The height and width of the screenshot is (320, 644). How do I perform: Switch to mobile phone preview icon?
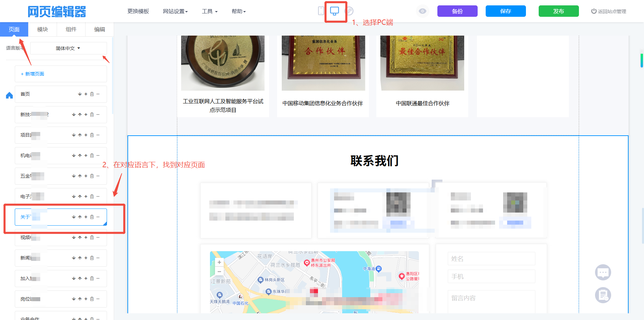[x=321, y=11]
